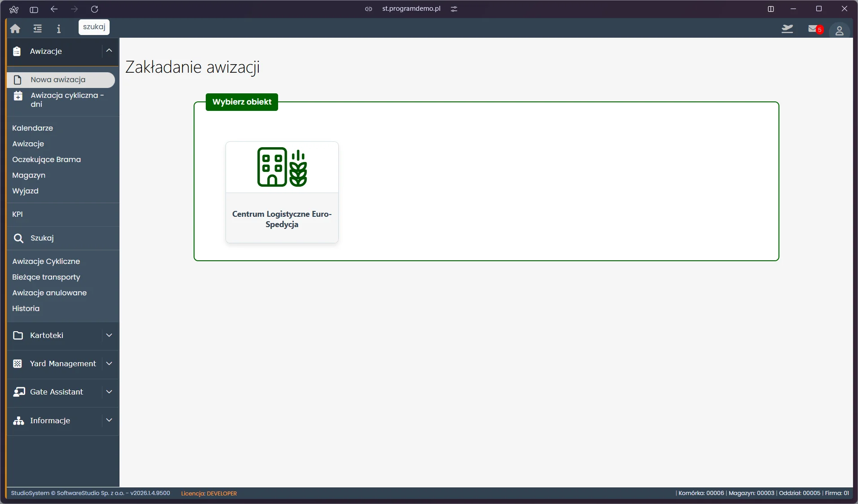Open the Awizacje list link
Image resolution: width=858 pixels, height=504 pixels.
pos(28,144)
